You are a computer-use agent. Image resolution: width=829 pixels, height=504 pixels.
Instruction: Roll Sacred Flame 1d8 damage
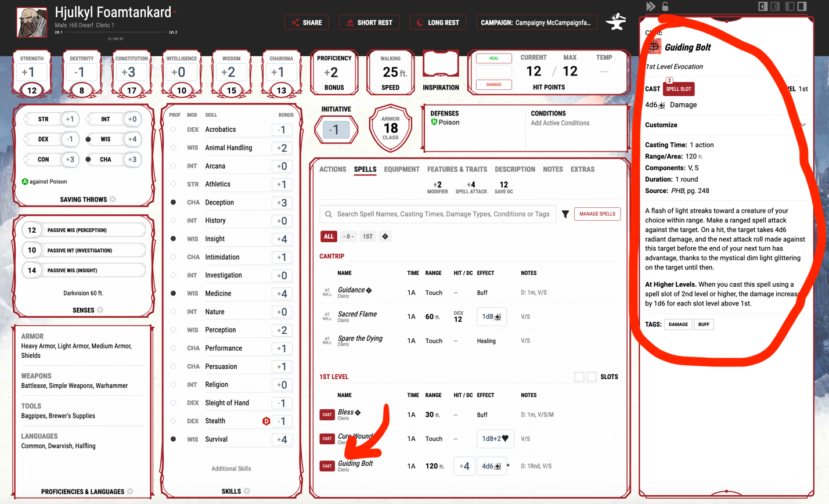pos(491,316)
